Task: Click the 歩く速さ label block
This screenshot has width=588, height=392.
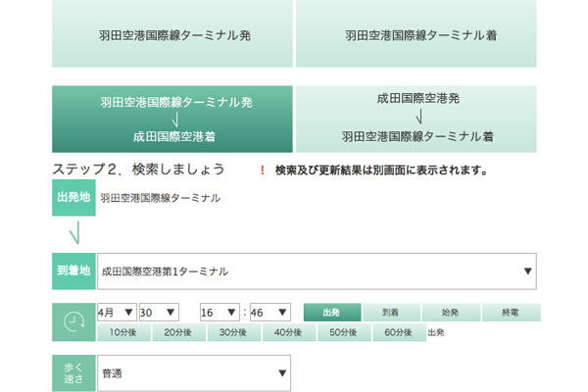Action: [x=73, y=373]
